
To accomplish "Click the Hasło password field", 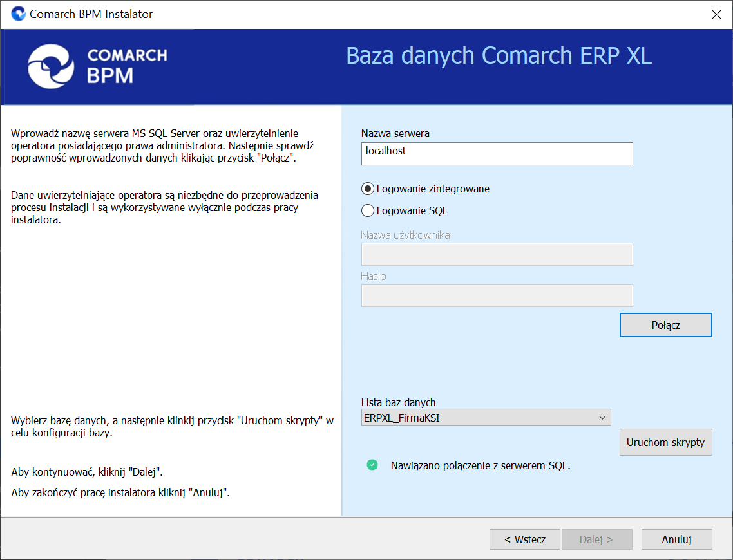I will [497, 295].
